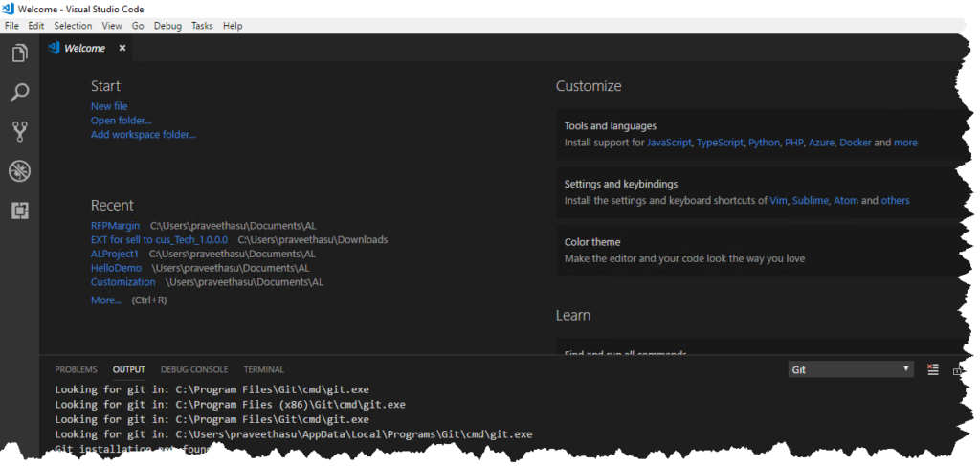Click the VS Code logo in title bar
The height and width of the screenshot is (466, 980).
9,9
